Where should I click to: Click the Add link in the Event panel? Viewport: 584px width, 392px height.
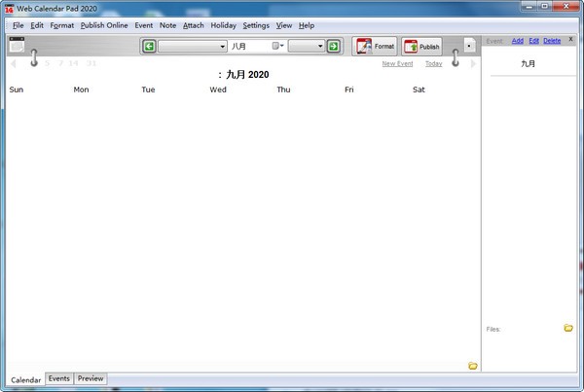click(518, 41)
